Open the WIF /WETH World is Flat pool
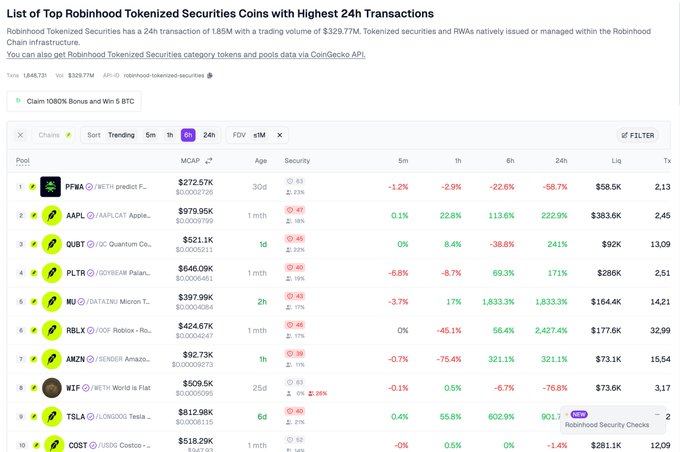 (x=108, y=388)
